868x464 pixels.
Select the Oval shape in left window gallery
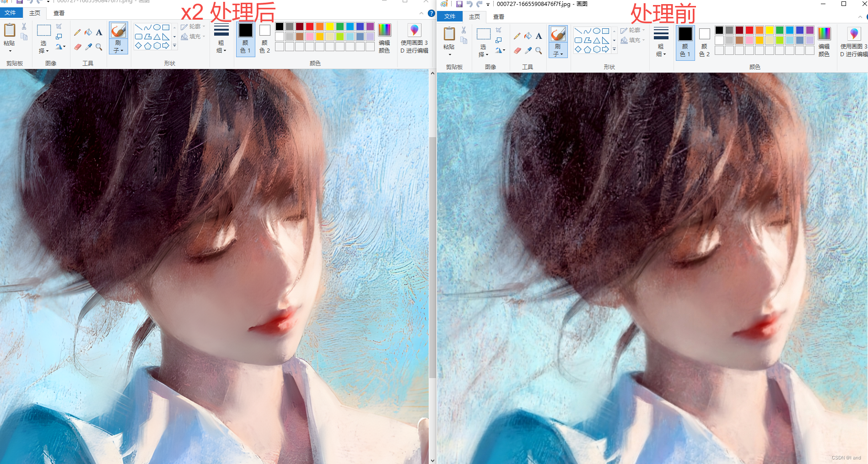pos(157,27)
